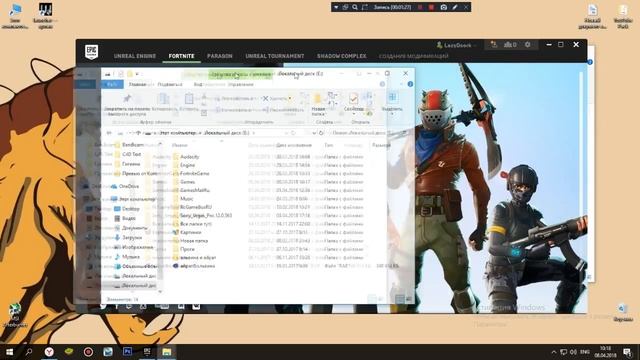Select Музыка in navigation pane
Viewport: 640px width, 360px height.
pos(131,257)
